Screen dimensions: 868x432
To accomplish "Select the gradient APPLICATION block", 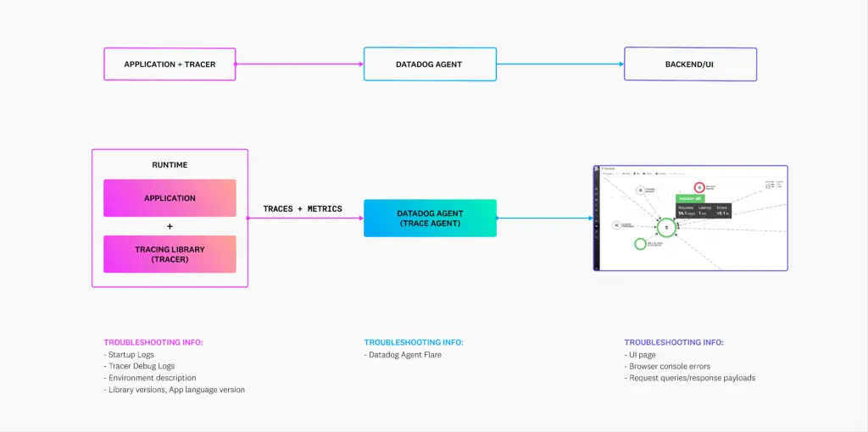I will 170,198.
